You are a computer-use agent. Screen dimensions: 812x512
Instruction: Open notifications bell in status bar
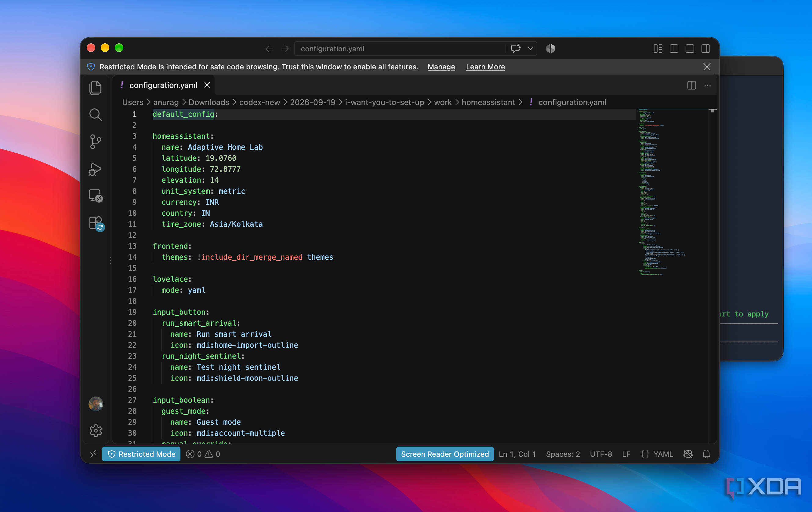[x=706, y=454]
